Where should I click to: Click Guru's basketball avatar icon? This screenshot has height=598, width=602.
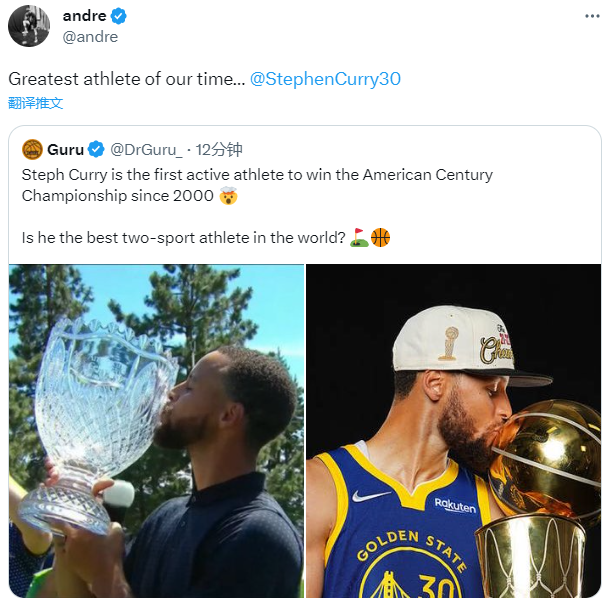tap(32, 150)
